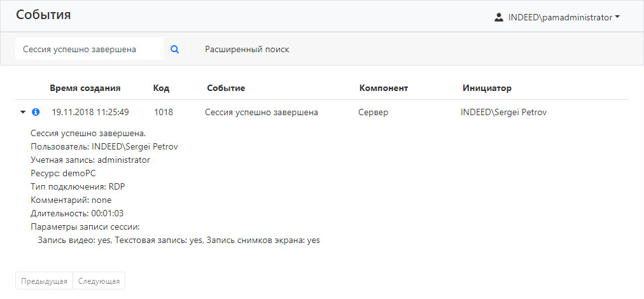The height and width of the screenshot is (299, 644).
Task: Click the timestamp 19.11.2018 11:25:49
Action: pos(90,112)
